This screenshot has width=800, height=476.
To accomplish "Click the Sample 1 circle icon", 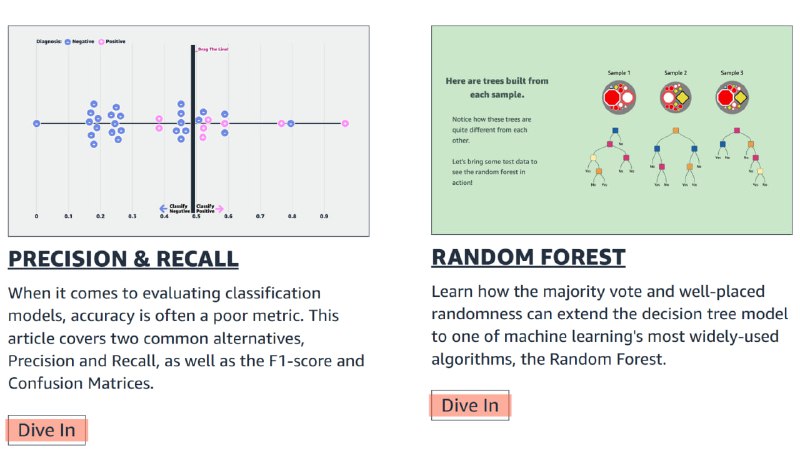I will click(x=619, y=97).
